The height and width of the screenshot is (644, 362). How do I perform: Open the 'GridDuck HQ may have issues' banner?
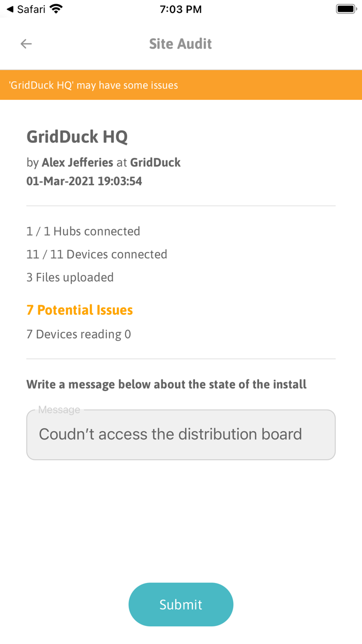pyautogui.click(x=180, y=84)
